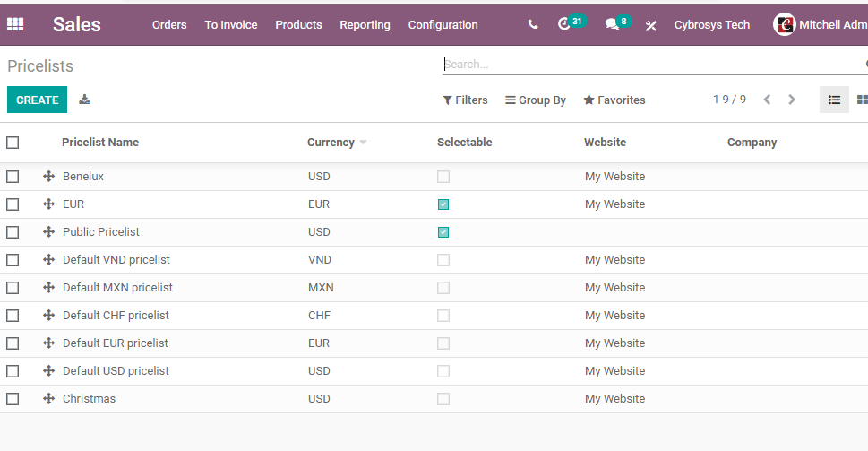Switch to list view icon
The height and width of the screenshot is (451, 868).
[x=834, y=100]
